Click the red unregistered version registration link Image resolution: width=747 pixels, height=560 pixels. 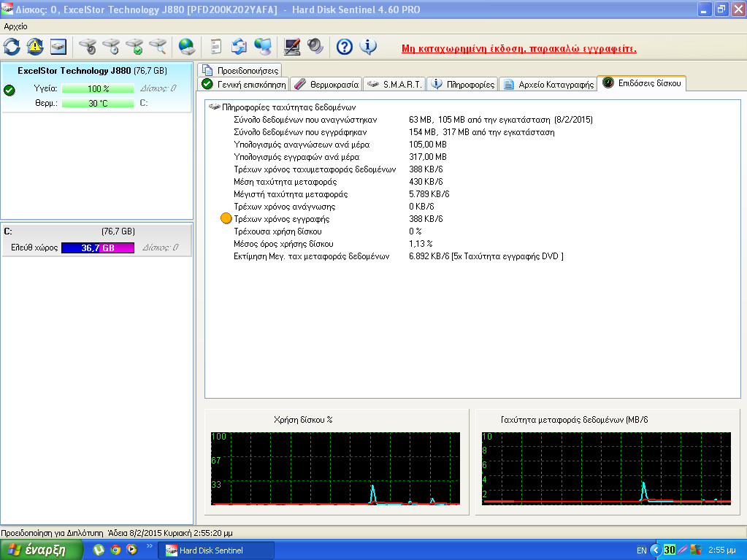coord(518,48)
